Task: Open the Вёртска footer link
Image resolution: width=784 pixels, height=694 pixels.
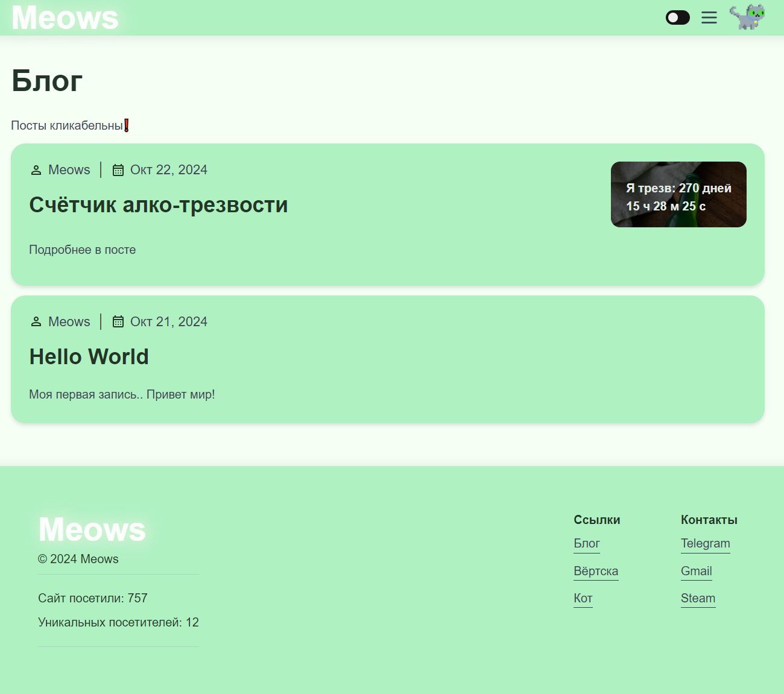Action: click(596, 571)
